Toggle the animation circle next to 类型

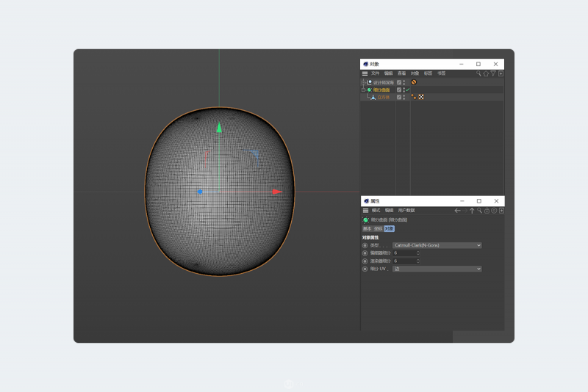point(365,245)
